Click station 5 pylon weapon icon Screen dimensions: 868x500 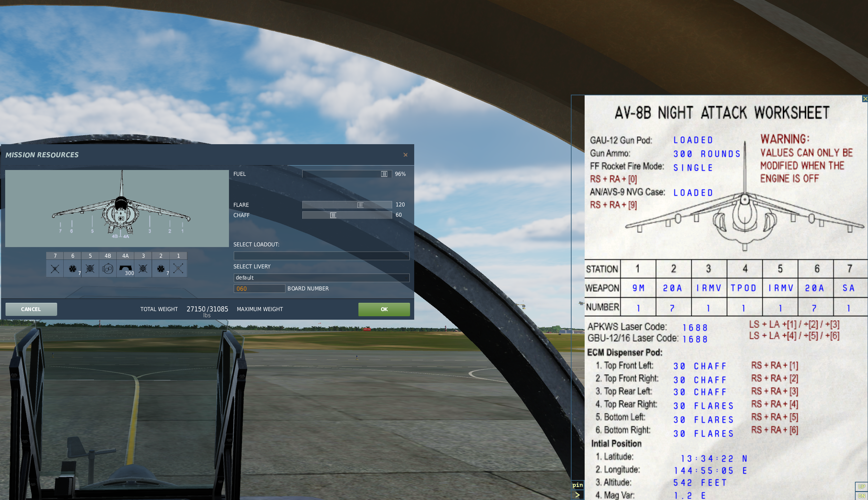point(90,268)
